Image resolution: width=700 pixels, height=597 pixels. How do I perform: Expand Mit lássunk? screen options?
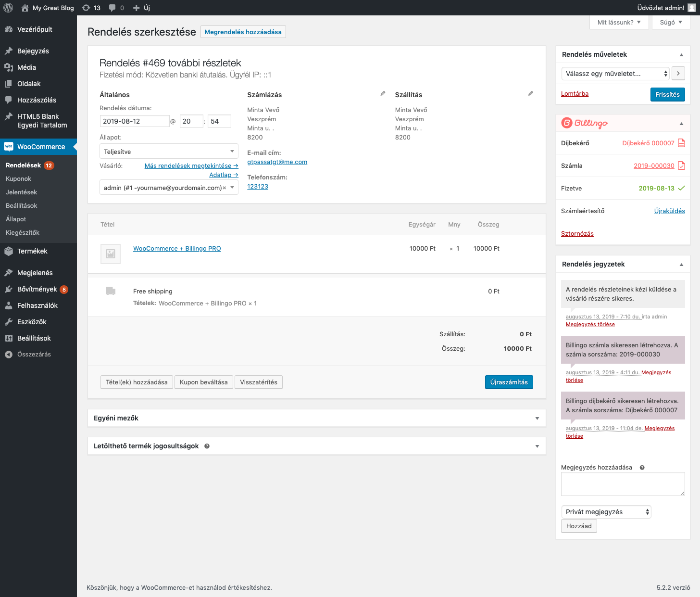pos(619,22)
